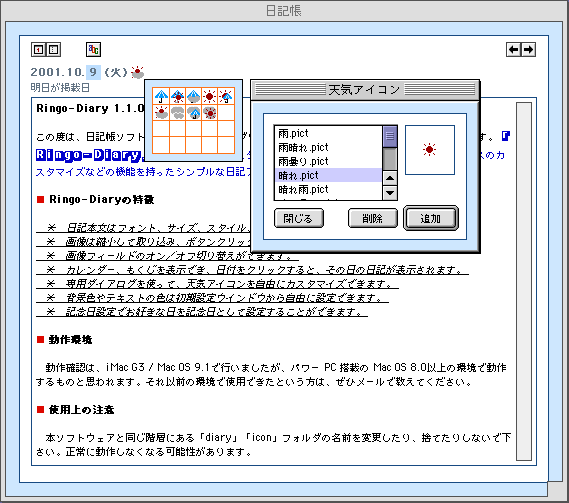Screen dimensions: 569x503
Task: Open the calendar view icon
Action: pyautogui.click(x=38, y=50)
